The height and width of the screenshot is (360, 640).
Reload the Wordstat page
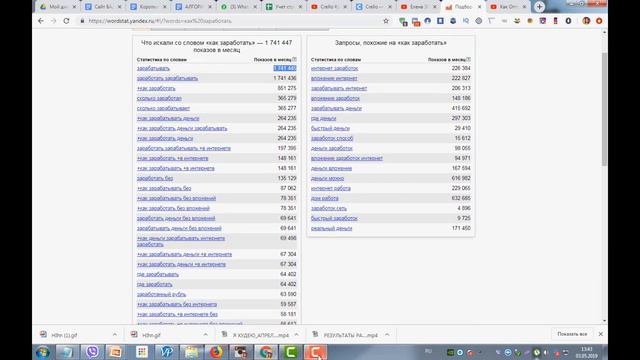pos(66,21)
